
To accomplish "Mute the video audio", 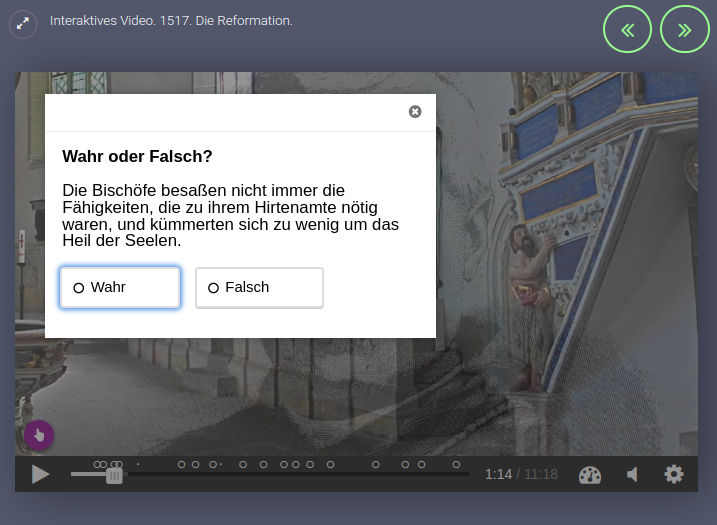I will [x=632, y=475].
